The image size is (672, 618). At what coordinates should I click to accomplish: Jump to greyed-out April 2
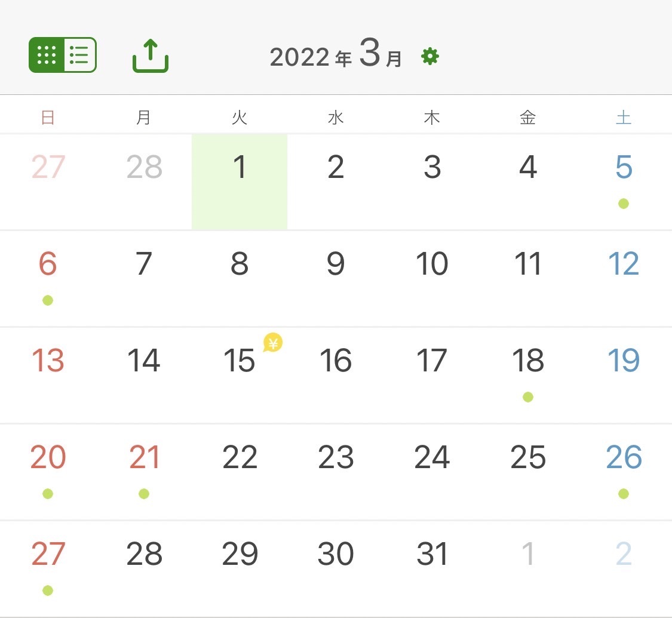pos(624,555)
